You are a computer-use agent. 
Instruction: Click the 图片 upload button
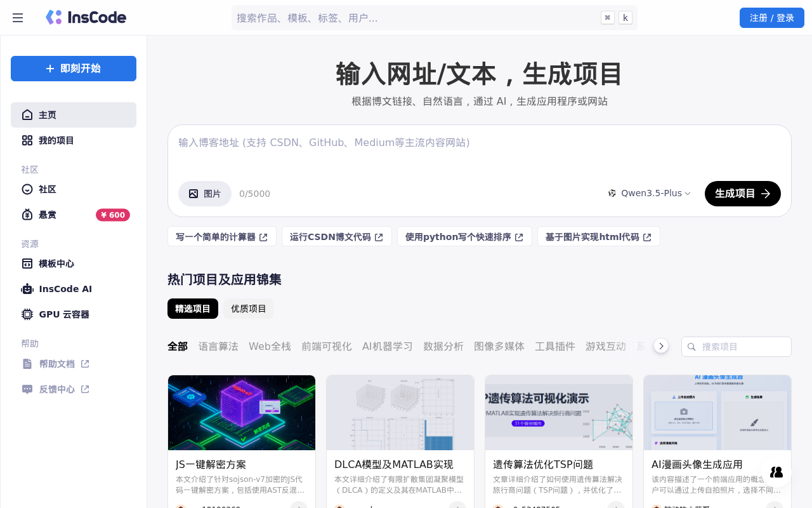(x=205, y=194)
